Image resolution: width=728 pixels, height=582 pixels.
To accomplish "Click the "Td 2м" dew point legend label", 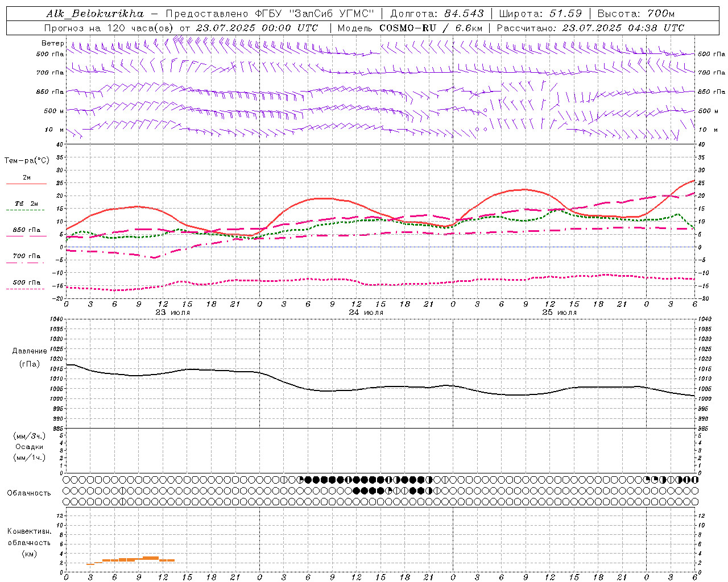I will (x=27, y=203).
